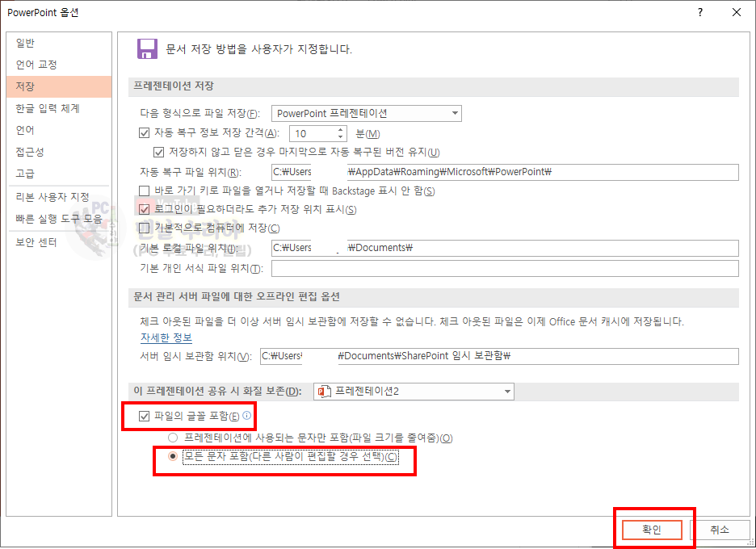756x549 pixels.
Task: Open the 언어 교정 options category
Action: pyautogui.click(x=59, y=65)
